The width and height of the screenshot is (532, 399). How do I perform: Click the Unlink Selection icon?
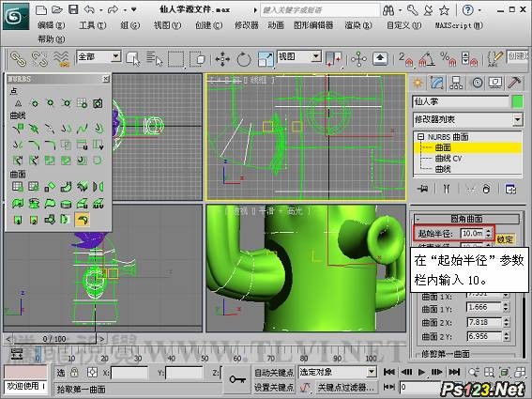pos(39,59)
